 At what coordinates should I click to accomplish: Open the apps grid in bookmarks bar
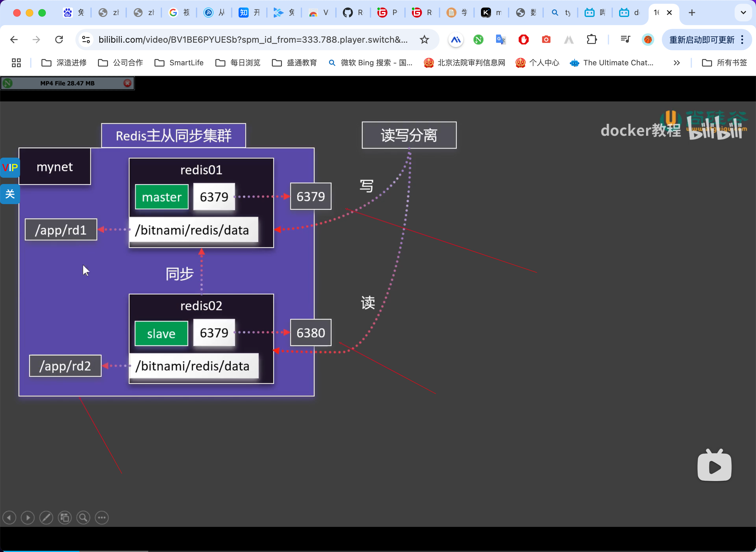click(x=16, y=63)
